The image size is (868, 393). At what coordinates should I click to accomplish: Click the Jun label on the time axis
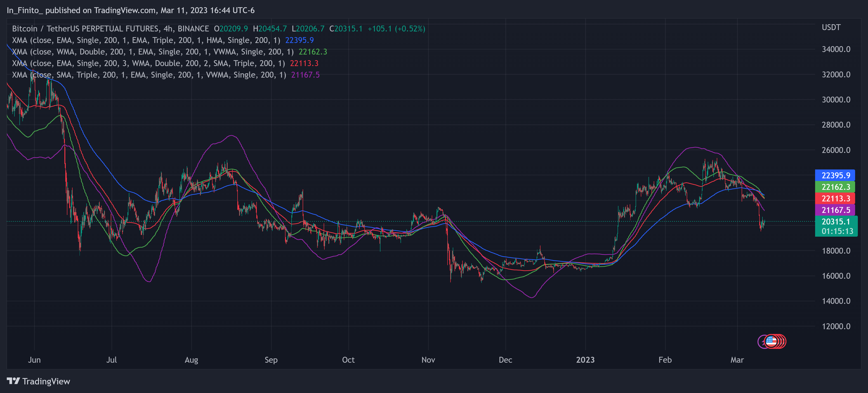(34, 360)
